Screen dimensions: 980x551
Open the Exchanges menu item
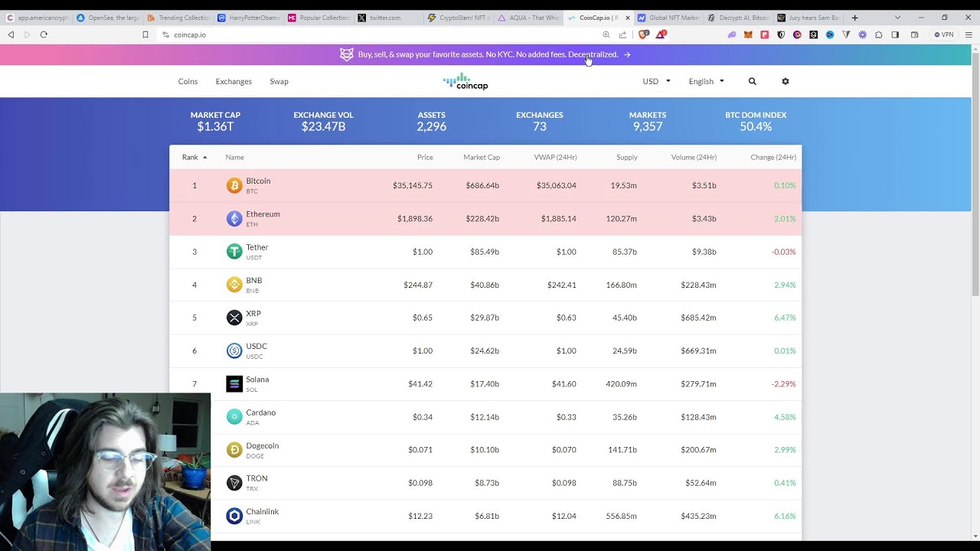(234, 81)
